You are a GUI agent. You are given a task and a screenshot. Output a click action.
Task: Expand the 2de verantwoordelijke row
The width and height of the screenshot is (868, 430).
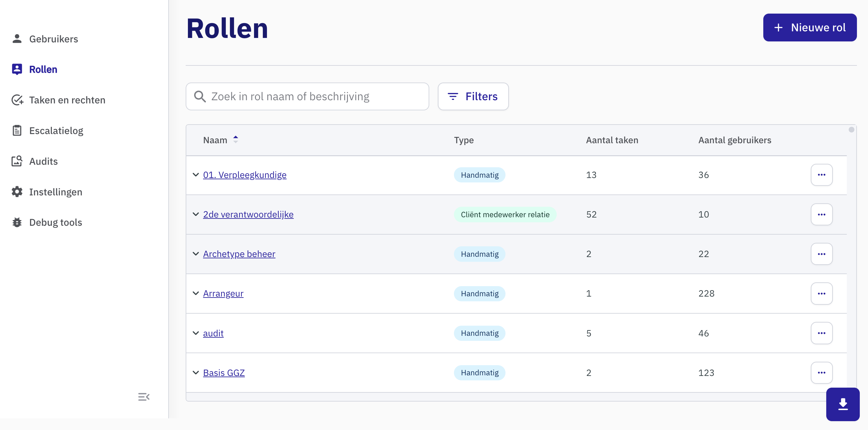(x=195, y=214)
